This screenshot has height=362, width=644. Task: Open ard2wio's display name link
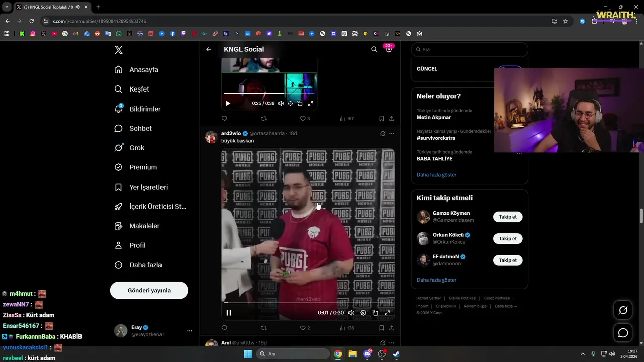[x=231, y=133]
